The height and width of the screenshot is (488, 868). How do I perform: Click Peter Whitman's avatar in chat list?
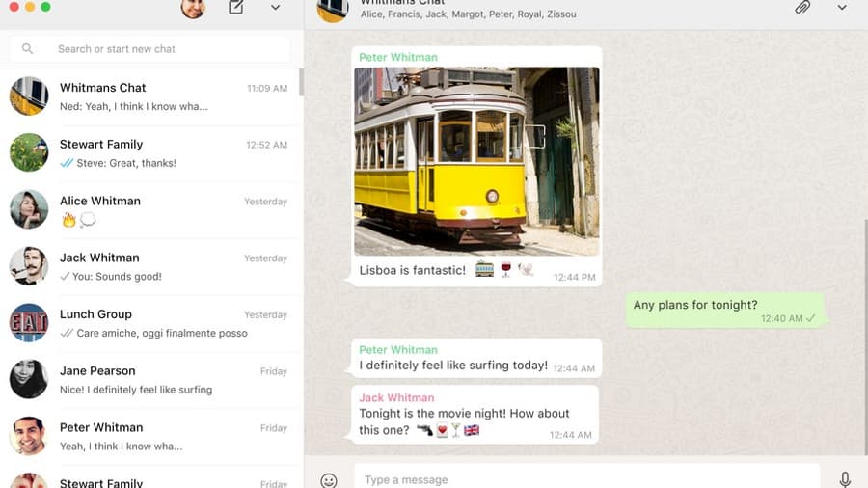(x=29, y=436)
